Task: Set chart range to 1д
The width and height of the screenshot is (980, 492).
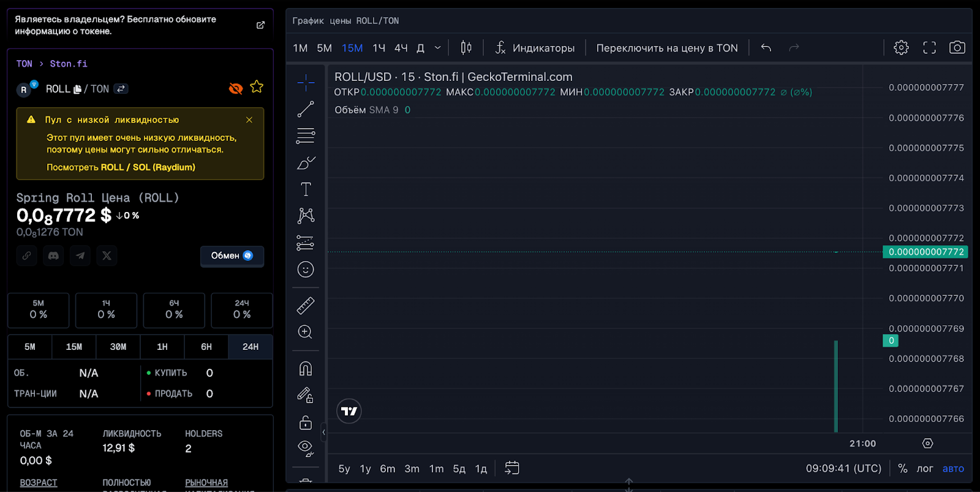Action: point(481,469)
